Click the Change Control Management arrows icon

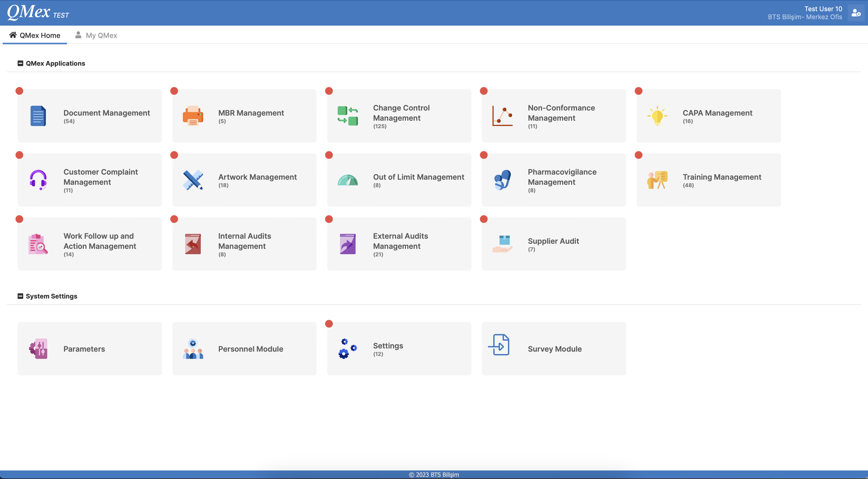pos(348,116)
